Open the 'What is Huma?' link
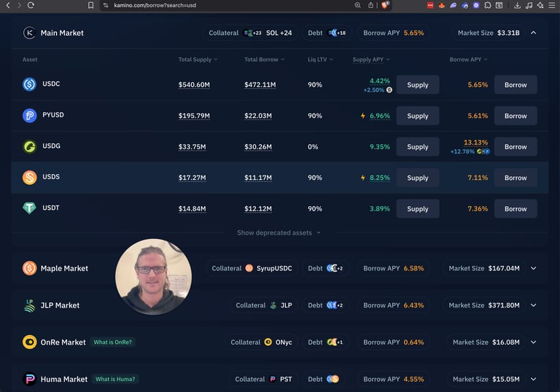 click(x=115, y=379)
